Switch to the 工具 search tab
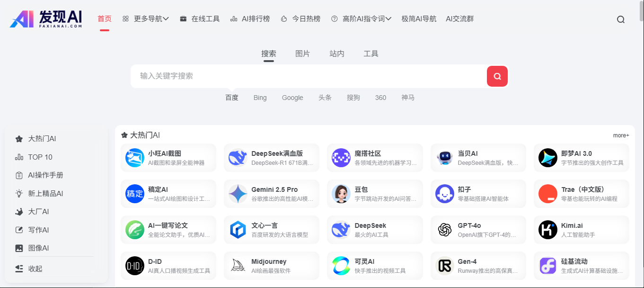Image resolution: width=644 pixels, height=288 pixels. [371, 54]
